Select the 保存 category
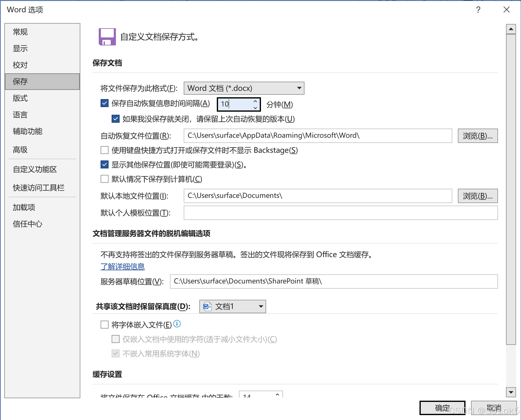Screen dimensions: 521x420 [42, 82]
